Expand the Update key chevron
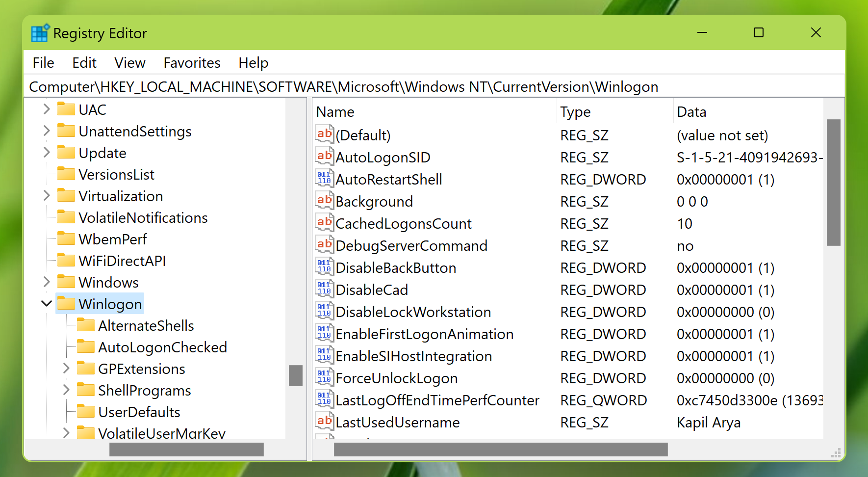This screenshot has height=477, width=868. coord(47,152)
